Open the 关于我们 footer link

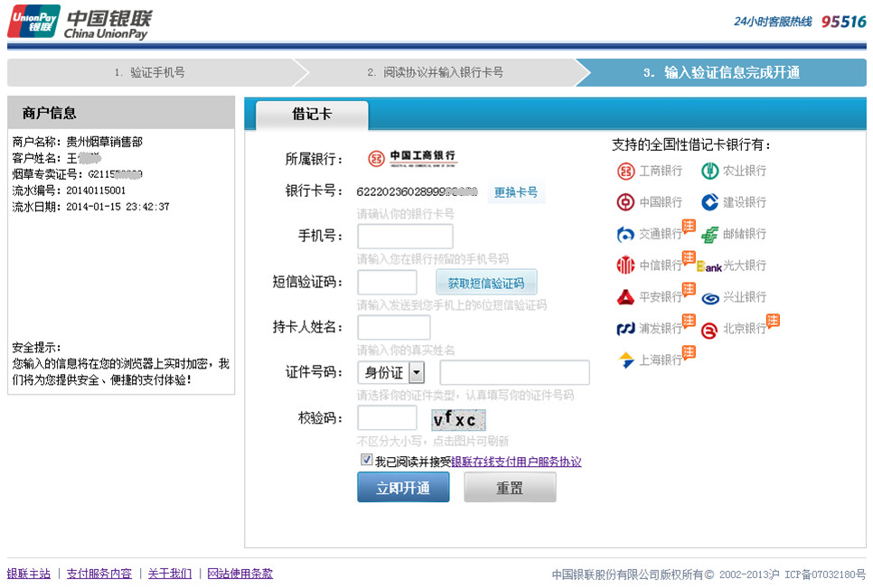pyautogui.click(x=170, y=574)
